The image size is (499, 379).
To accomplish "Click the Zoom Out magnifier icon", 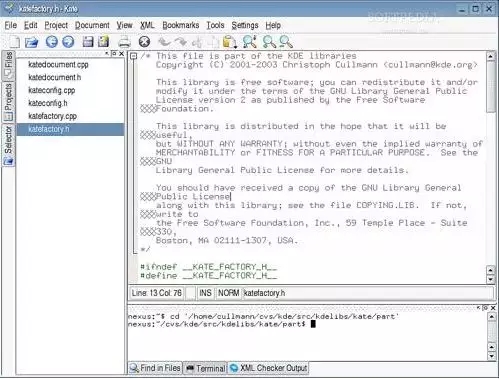I will [x=286, y=42].
